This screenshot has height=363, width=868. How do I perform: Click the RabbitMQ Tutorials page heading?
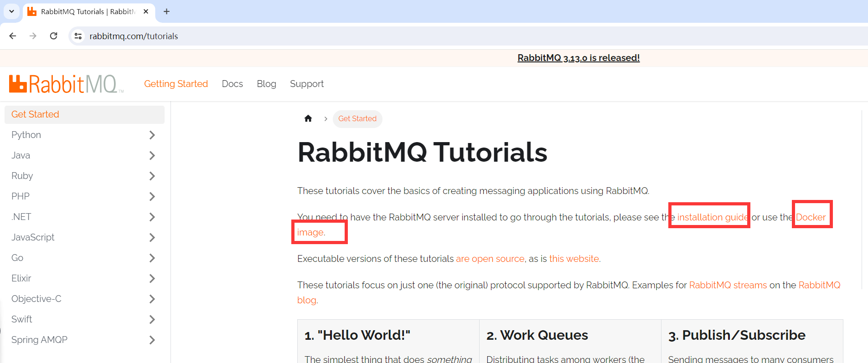(x=422, y=152)
